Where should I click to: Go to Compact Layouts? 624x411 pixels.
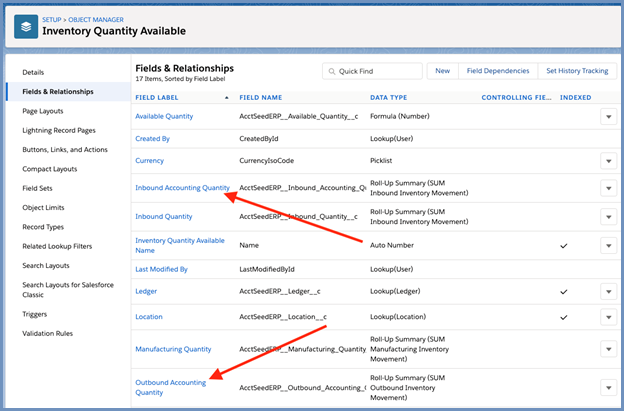50,169
